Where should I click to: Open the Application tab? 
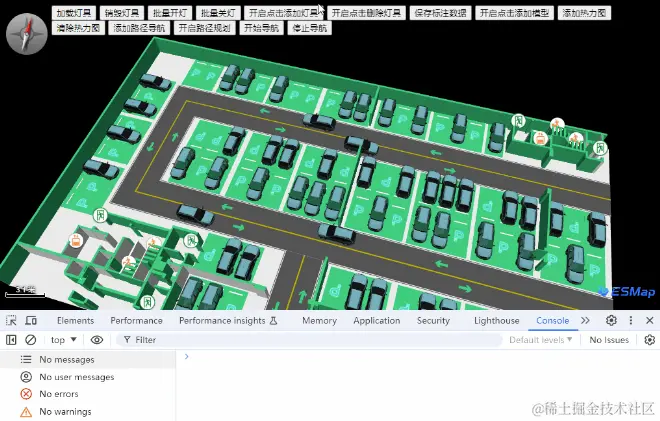pyautogui.click(x=377, y=320)
